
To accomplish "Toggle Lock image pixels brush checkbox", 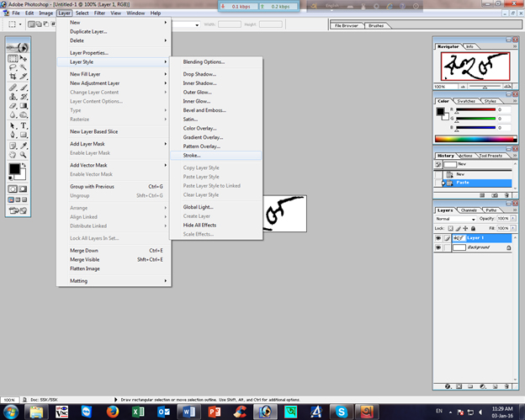I will coord(458,228).
